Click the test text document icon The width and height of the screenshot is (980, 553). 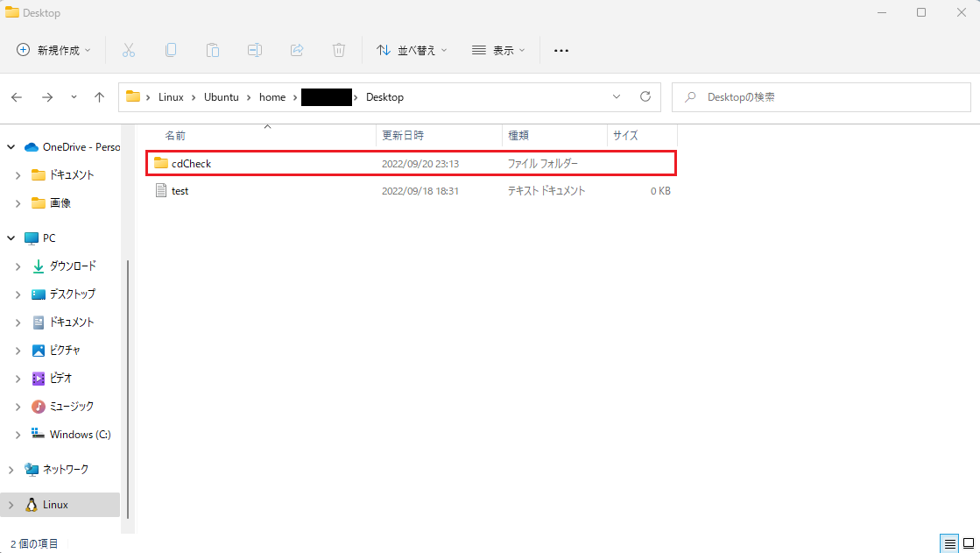(x=161, y=191)
